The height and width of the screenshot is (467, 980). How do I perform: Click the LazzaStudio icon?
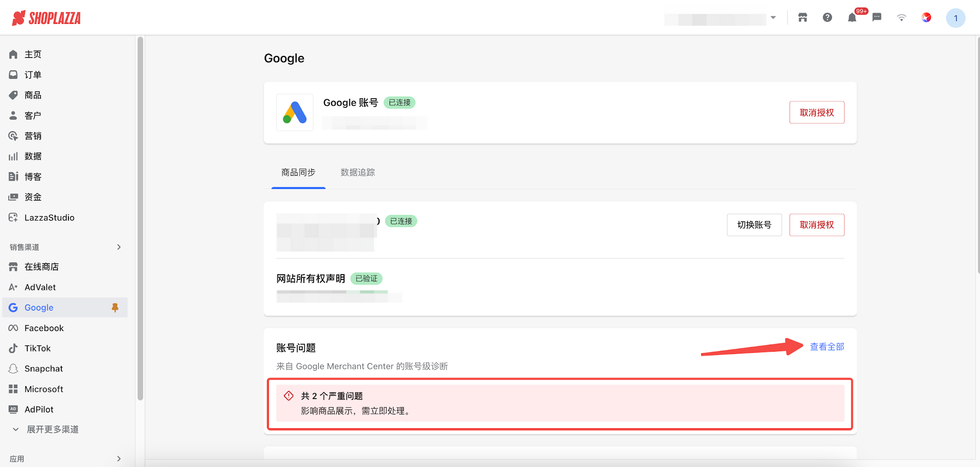click(x=13, y=217)
